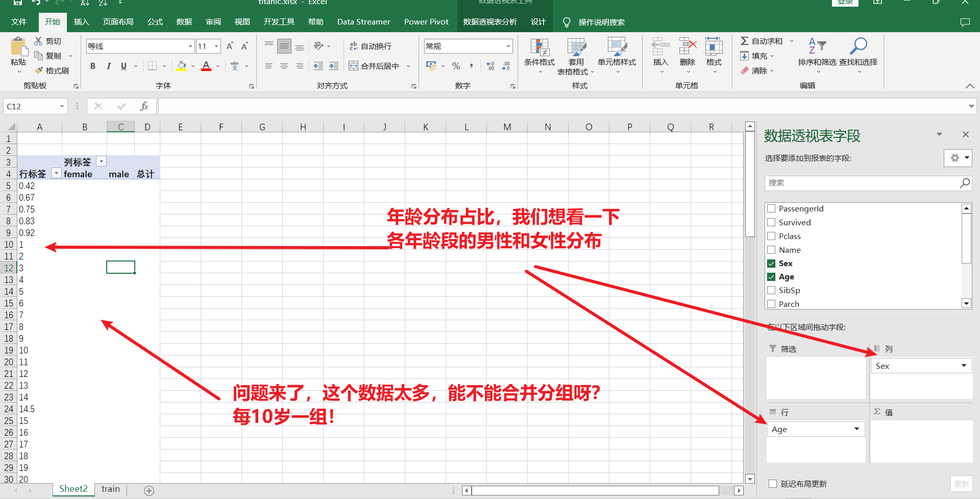Click the cell borders icon
980x499 pixels.
click(x=152, y=66)
